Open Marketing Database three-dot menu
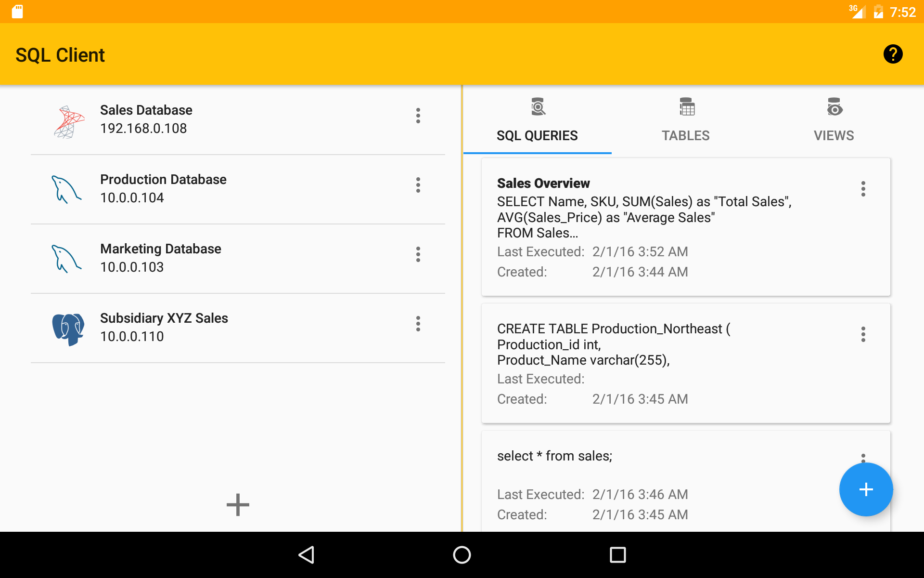The image size is (924, 578). point(418,254)
